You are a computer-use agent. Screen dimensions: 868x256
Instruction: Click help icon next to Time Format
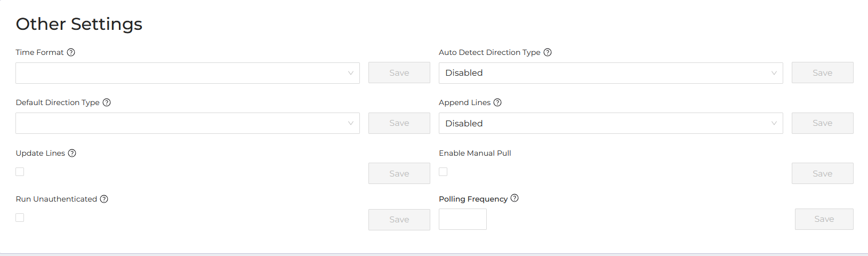(x=71, y=52)
